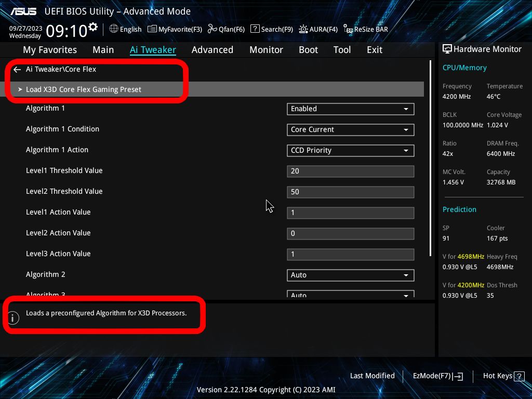Click the EzMode(F7) exit arrow icon

[458, 376]
